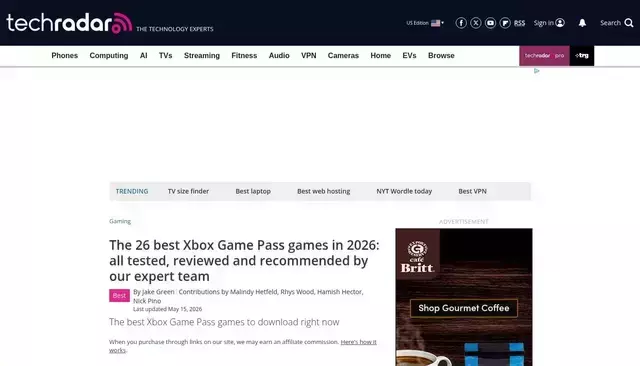Open the Audio menu

pyautogui.click(x=279, y=55)
